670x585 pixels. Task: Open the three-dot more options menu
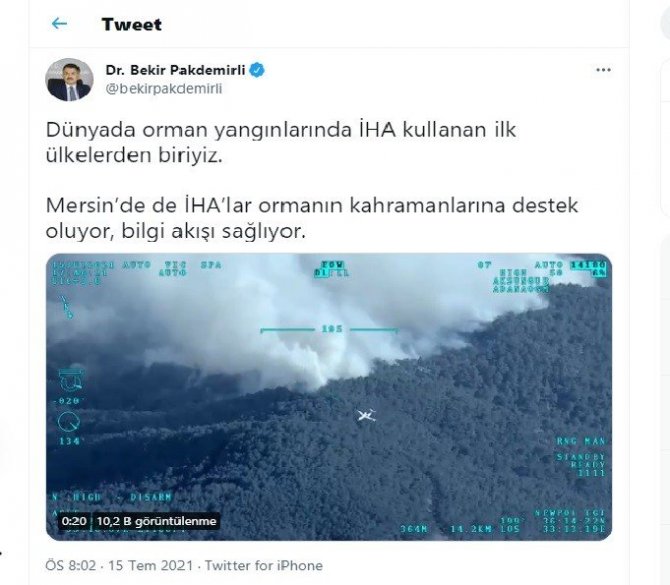tap(603, 70)
